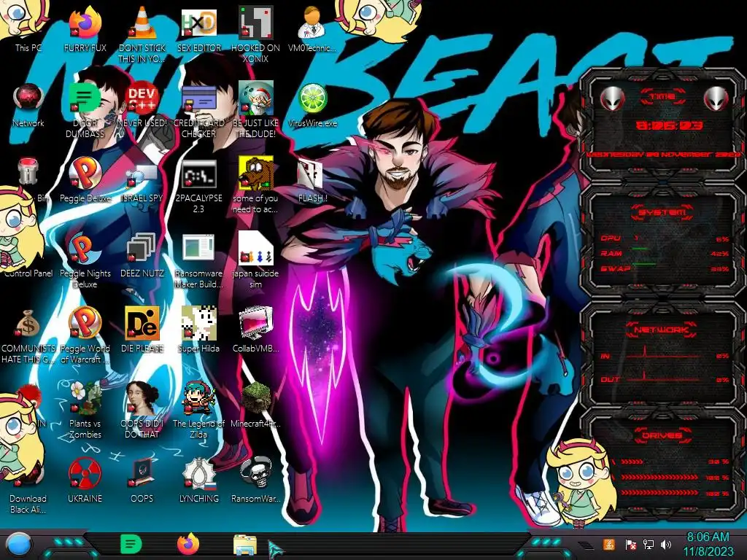The height and width of the screenshot is (560, 747).
Task: Open green chat app on taskbar
Action: point(131,544)
